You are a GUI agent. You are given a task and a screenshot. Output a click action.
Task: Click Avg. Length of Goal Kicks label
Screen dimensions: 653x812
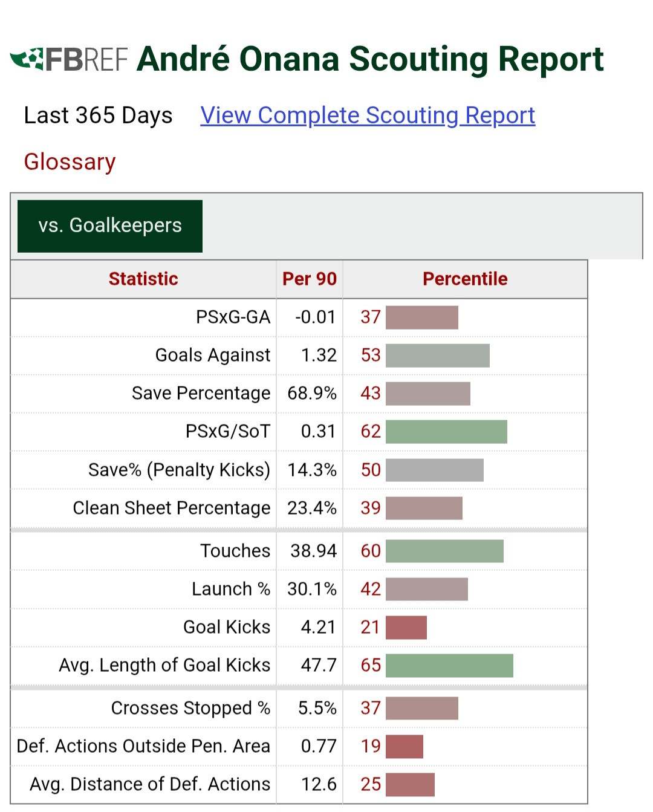click(x=164, y=665)
